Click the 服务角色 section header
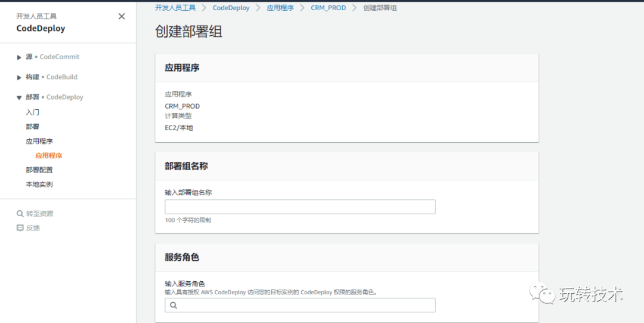Screen dimensions: 644x323 182,257
